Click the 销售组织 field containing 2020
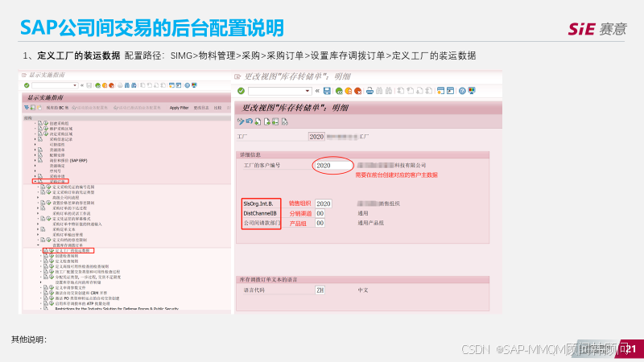 click(324, 204)
